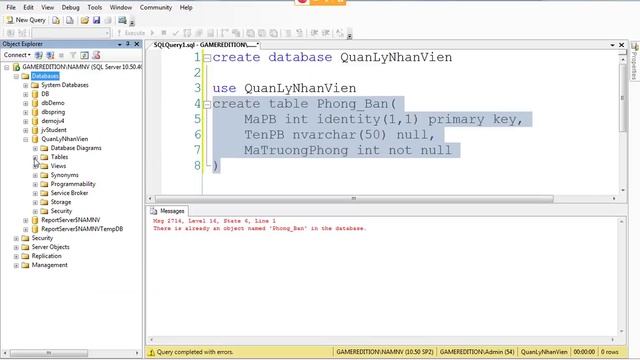Viewport: 640px width, 360px height.
Task: Click the Synonyms folder icon
Action: tap(44, 175)
